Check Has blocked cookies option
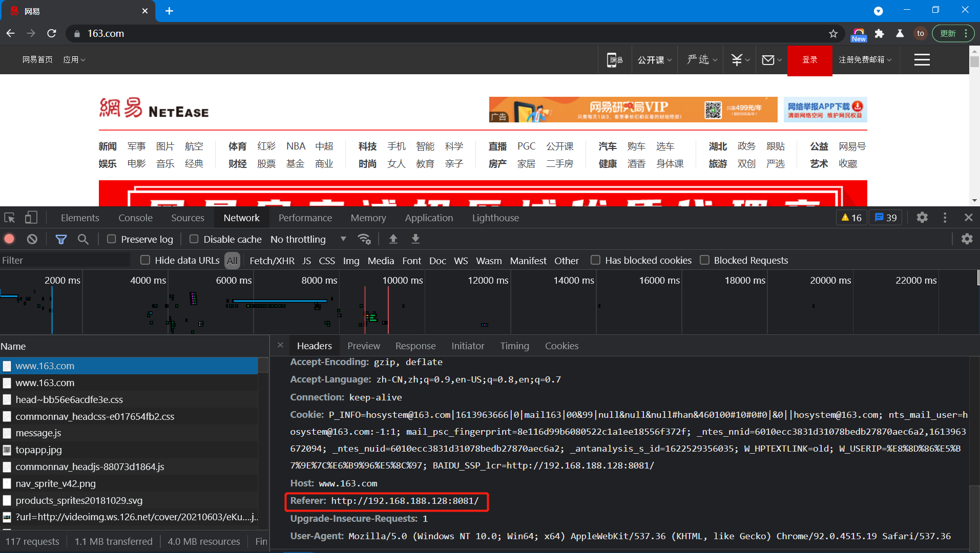Viewport: 980px width, 553px height. [x=595, y=260]
